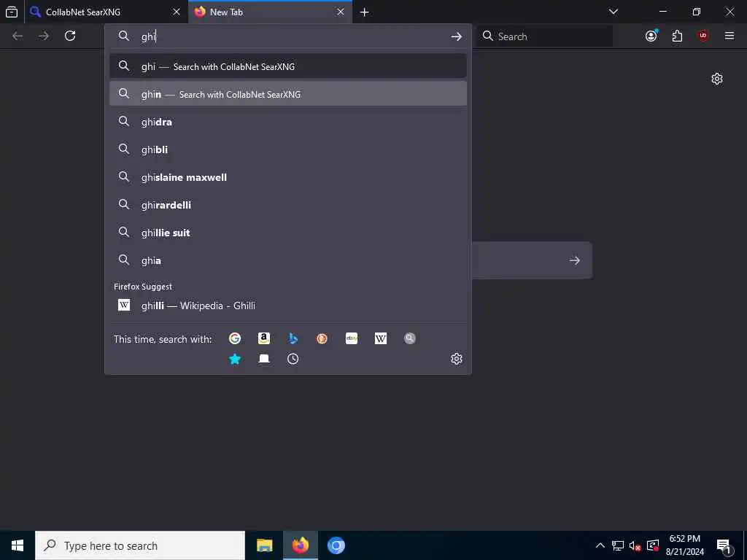Search open tabs using the tabs icon
This screenshot has height=560, width=747.
[264, 359]
